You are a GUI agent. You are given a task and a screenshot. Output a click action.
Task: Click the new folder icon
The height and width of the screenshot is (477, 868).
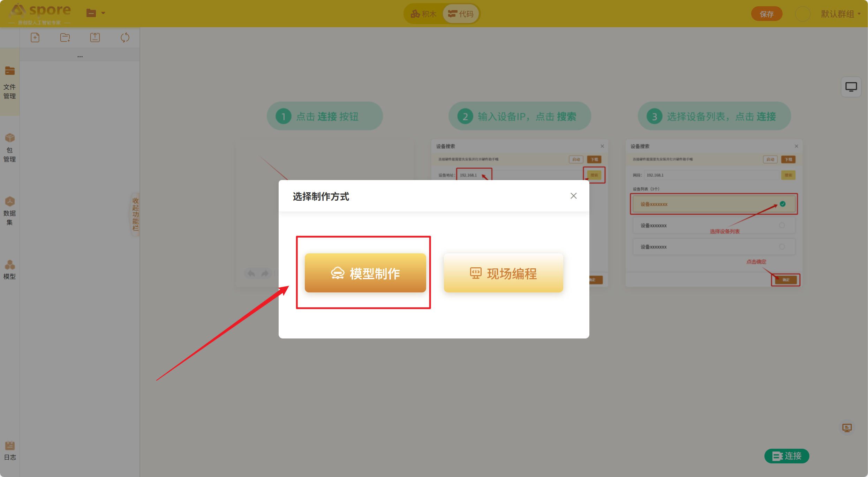coord(65,38)
